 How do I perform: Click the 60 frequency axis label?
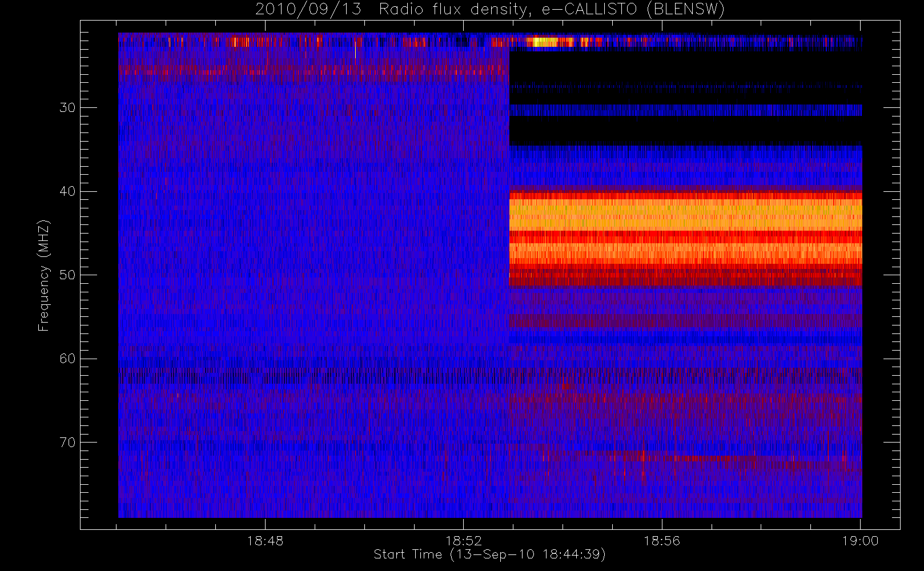coord(67,359)
